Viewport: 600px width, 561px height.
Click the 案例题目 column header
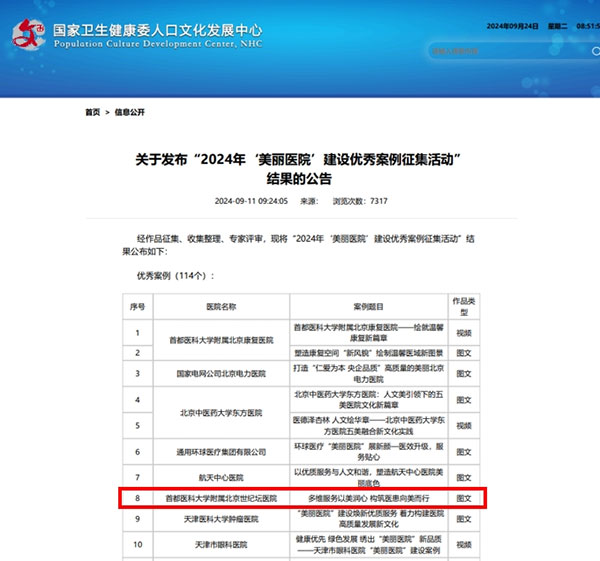point(368,307)
